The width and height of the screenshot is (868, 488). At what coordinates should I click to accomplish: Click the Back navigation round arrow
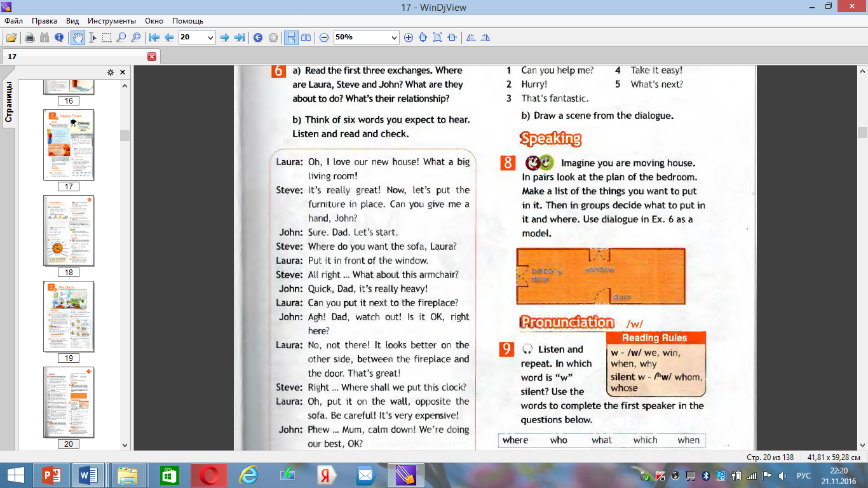(258, 37)
